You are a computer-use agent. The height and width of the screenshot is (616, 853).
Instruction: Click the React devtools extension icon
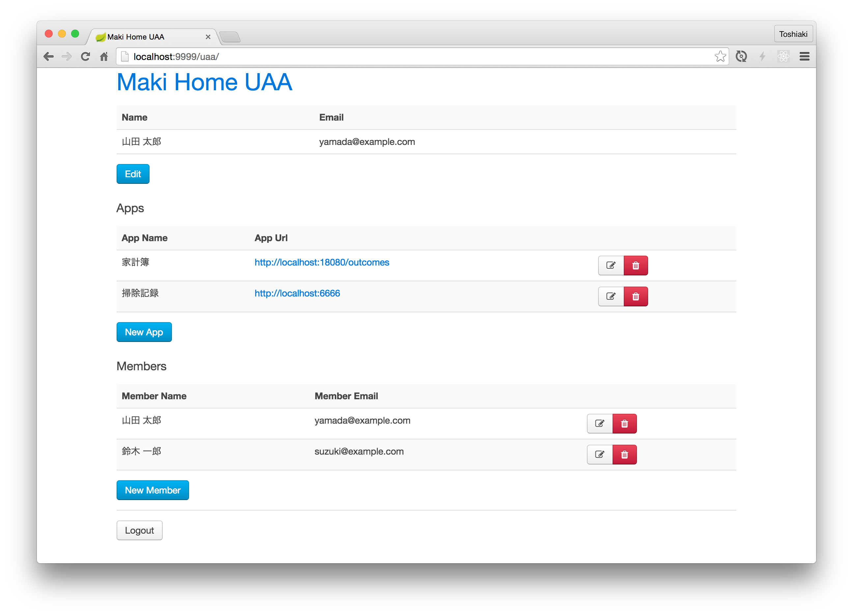click(783, 56)
